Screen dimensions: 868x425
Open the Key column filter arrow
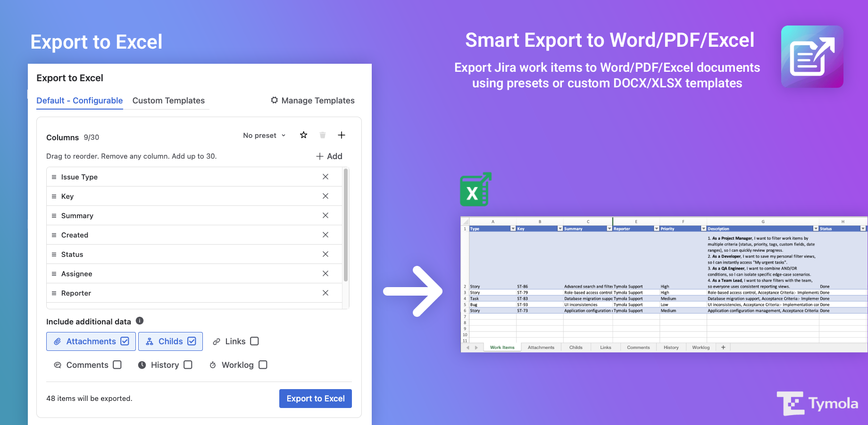click(560, 229)
